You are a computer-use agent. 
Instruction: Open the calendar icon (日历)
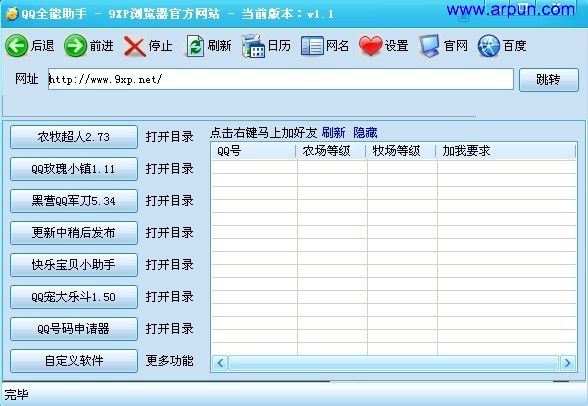point(253,46)
